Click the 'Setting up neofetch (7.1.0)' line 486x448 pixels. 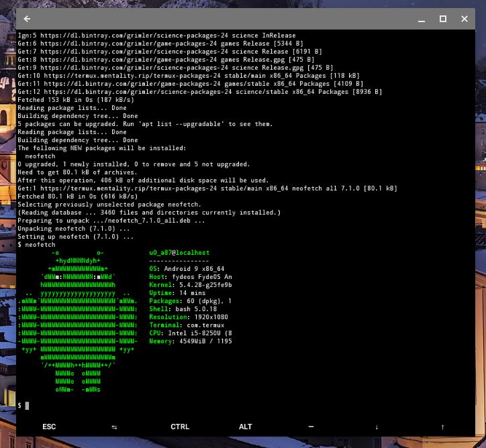click(x=76, y=237)
